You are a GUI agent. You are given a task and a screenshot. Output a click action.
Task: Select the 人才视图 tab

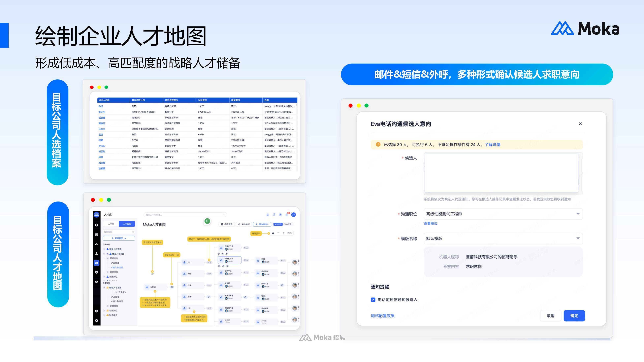127,224
